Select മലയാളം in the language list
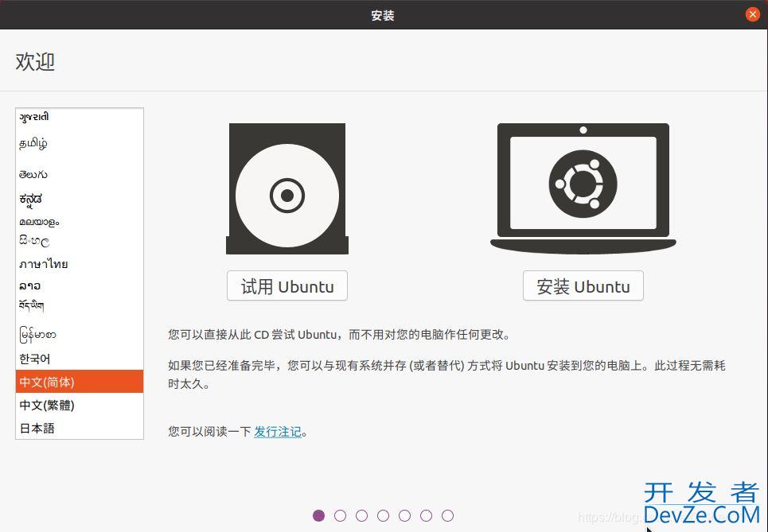 coord(80,222)
